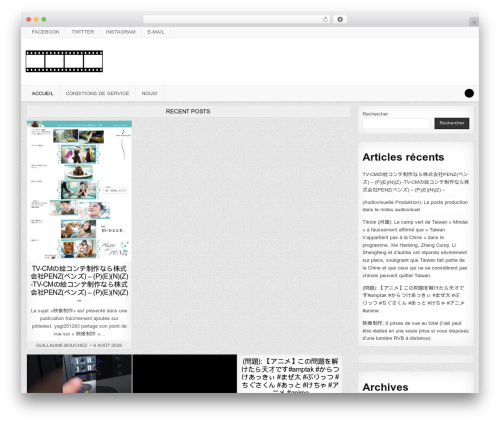This screenshot has height=423, width=500.
Task: Click the red close window button
Action: (x=29, y=19)
